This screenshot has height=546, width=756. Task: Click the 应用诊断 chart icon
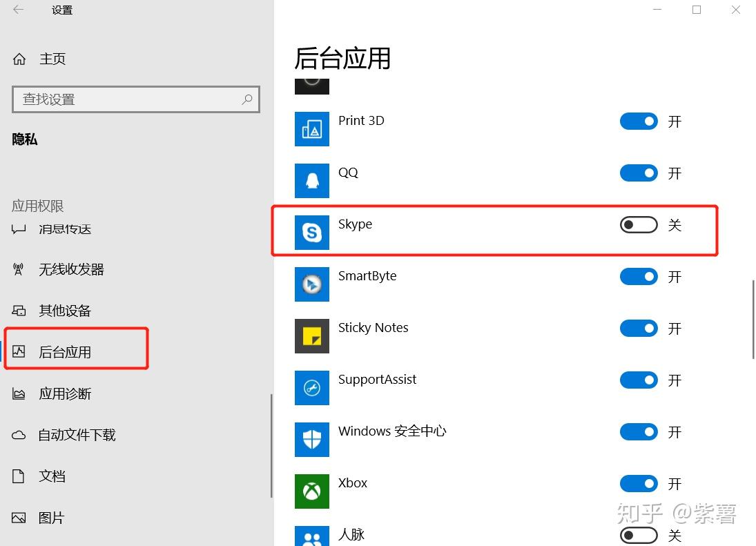tap(19, 393)
